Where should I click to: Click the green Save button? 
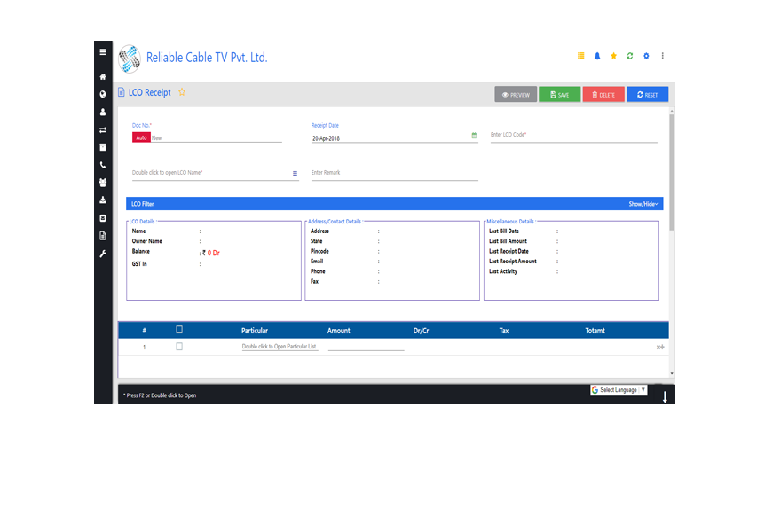(560, 95)
